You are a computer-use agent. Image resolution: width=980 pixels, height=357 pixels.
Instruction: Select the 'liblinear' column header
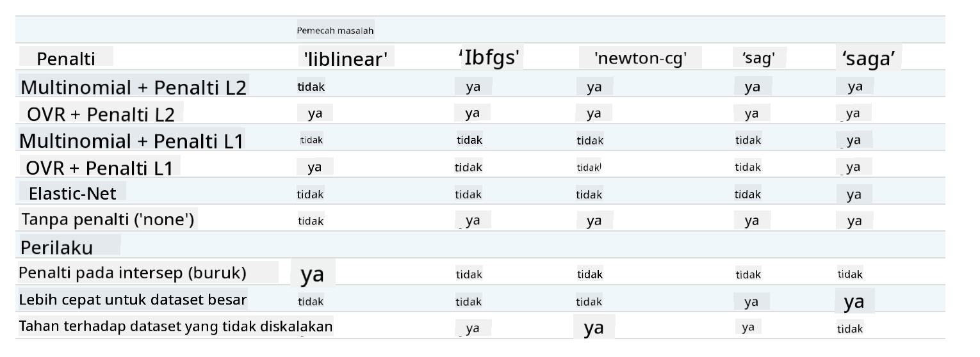[x=346, y=59]
